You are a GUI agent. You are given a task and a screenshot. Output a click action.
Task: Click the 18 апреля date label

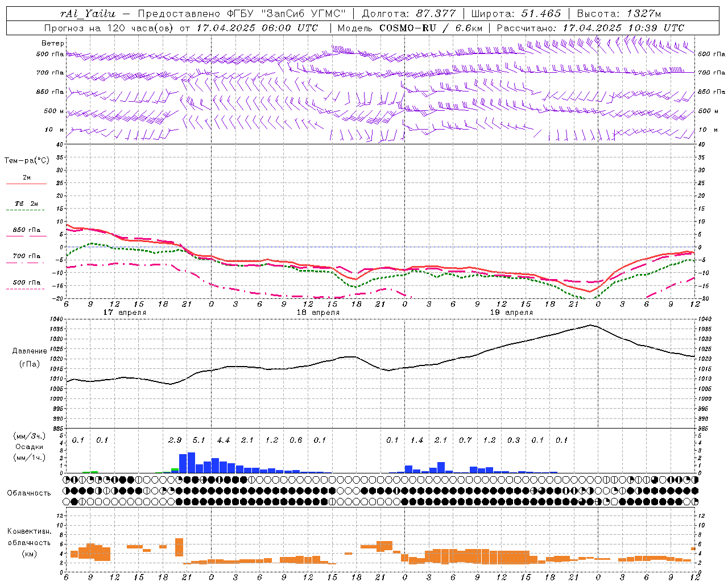click(x=318, y=313)
